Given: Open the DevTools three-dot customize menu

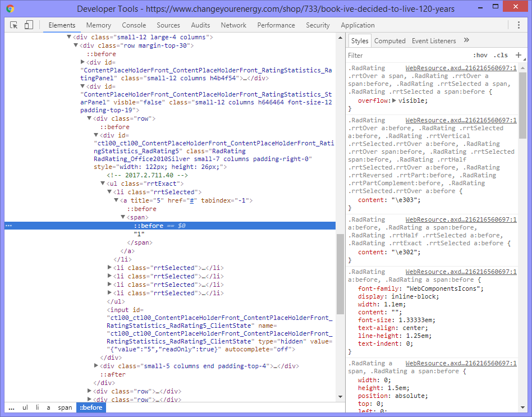Looking at the screenshot, I should point(519,25).
